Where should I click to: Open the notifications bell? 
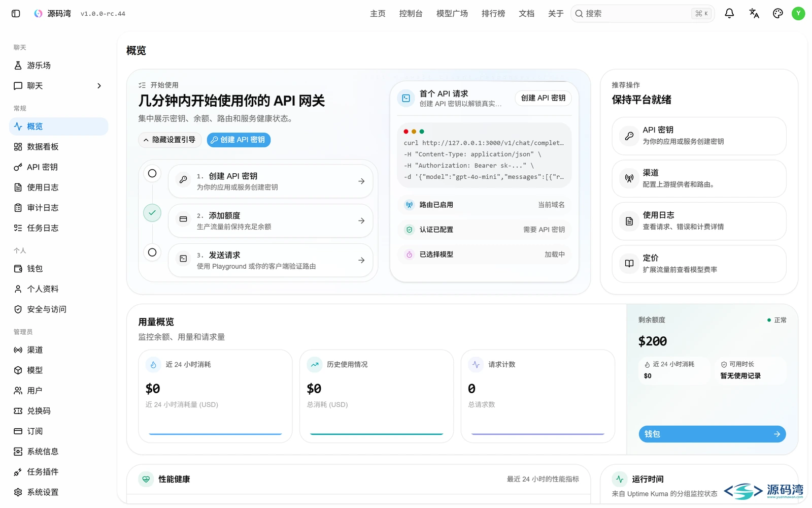[729, 14]
